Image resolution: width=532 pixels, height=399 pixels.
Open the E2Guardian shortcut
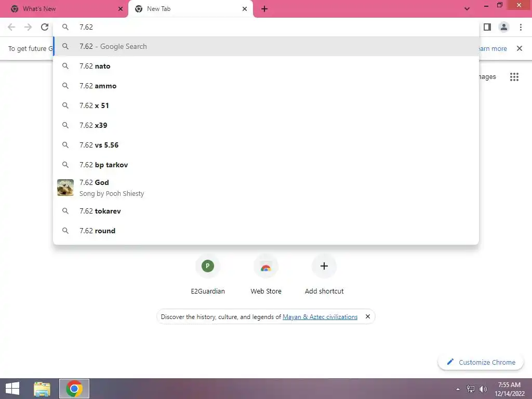[208, 275]
